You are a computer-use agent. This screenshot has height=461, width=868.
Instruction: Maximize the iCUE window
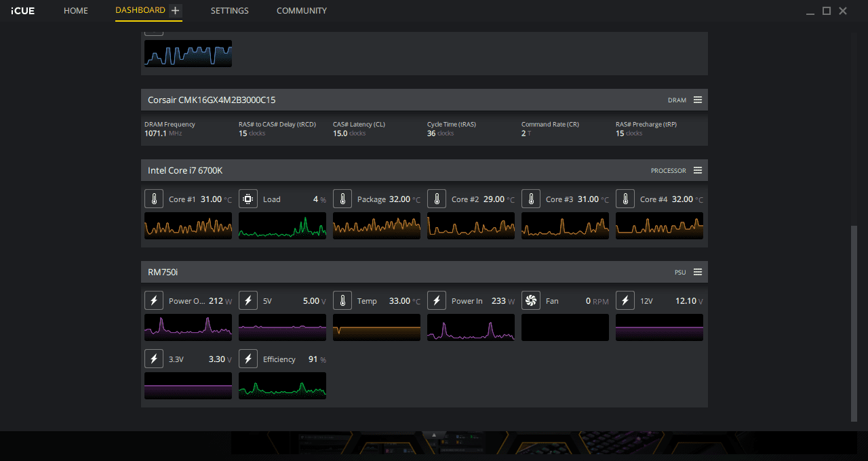pos(827,11)
